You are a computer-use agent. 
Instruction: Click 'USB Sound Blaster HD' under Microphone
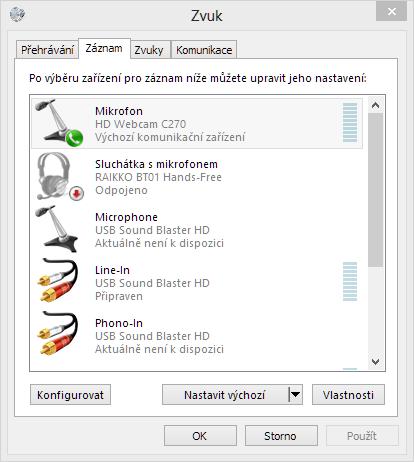coord(152,230)
